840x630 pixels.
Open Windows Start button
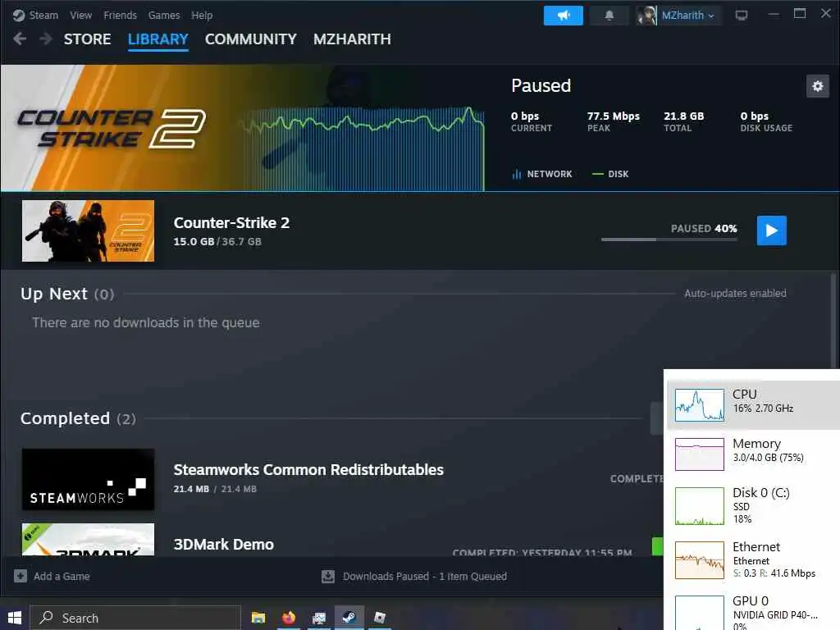(15, 618)
